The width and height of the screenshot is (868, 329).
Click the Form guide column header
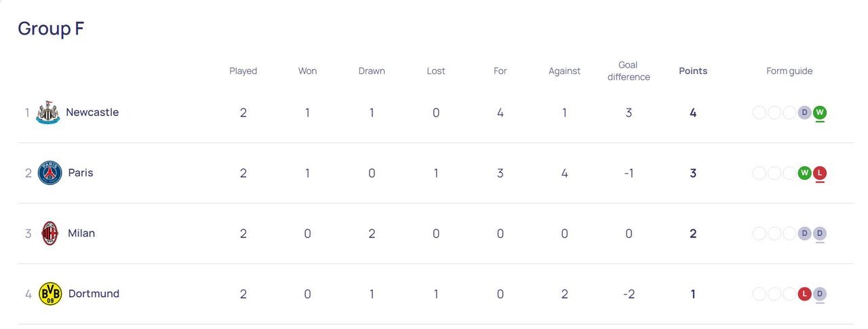tap(789, 71)
